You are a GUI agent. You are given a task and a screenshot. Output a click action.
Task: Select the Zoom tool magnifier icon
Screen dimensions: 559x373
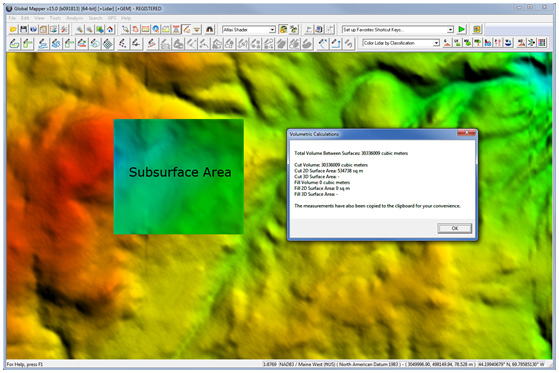point(125,29)
